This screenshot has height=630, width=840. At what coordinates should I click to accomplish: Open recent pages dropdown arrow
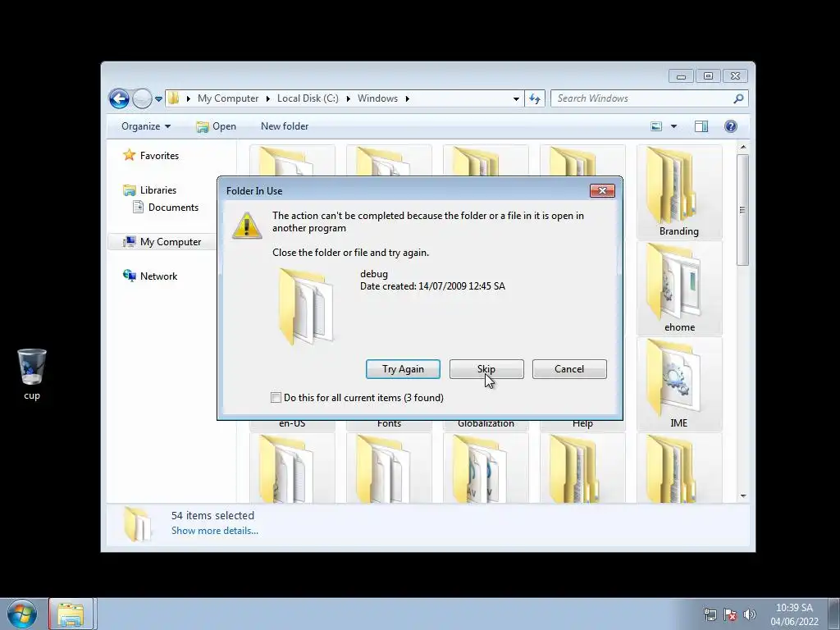coord(158,99)
